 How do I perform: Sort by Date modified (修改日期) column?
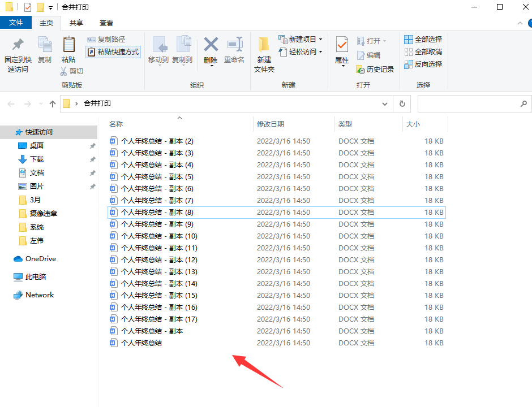tap(271, 124)
